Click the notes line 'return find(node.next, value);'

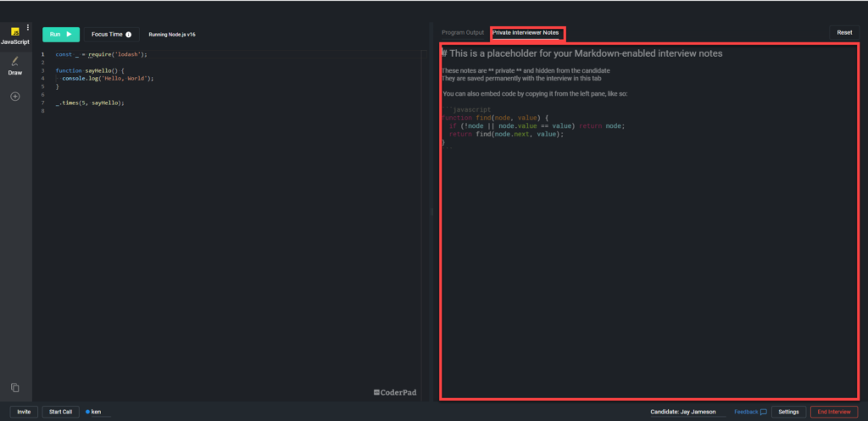[506, 134]
